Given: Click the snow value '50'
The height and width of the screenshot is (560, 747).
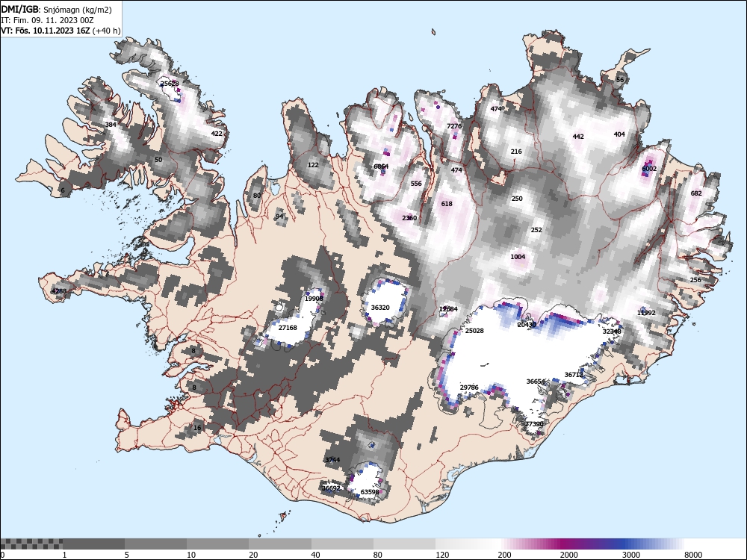Looking at the screenshot, I should (158, 160).
